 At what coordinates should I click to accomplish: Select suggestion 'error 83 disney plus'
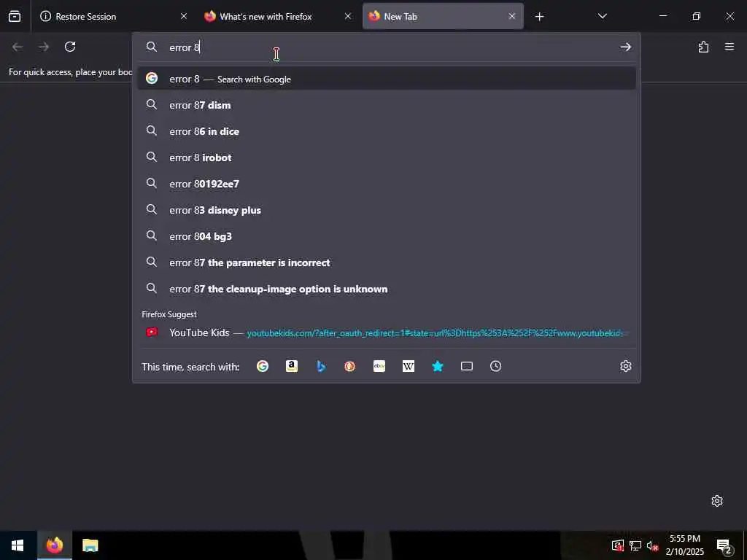(387, 209)
